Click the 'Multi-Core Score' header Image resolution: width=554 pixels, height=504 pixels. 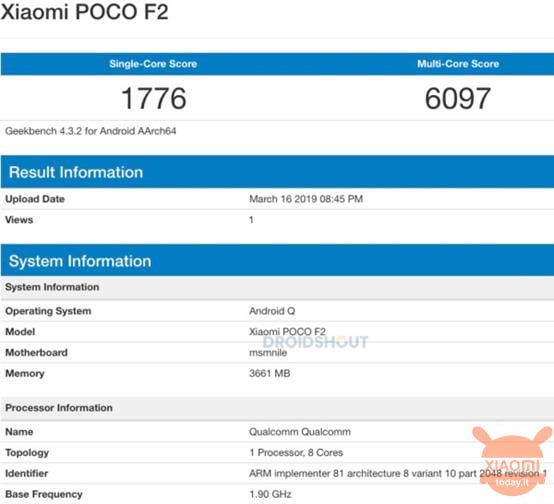coord(458,64)
